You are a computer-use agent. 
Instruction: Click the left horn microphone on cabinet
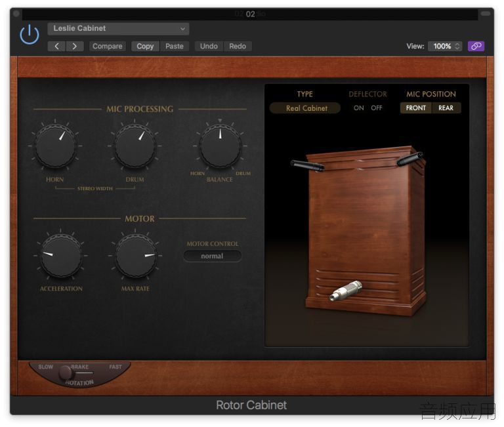pos(308,166)
